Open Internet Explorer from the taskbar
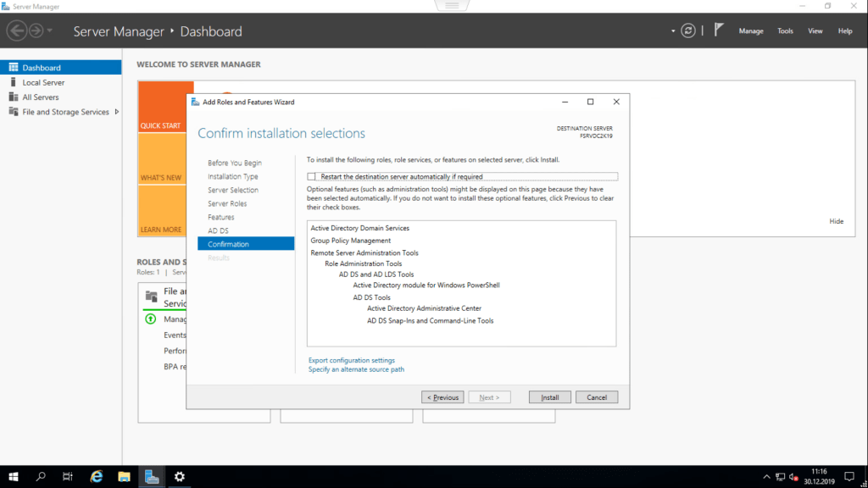The width and height of the screenshot is (868, 488). (x=97, y=477)
